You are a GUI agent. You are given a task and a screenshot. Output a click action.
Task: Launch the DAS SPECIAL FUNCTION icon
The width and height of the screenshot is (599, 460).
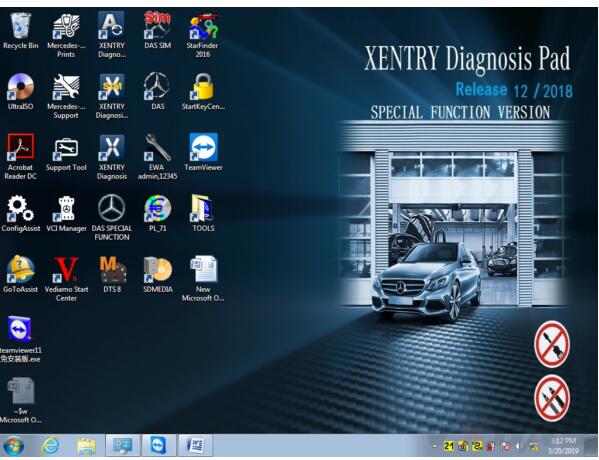[112, 218]
